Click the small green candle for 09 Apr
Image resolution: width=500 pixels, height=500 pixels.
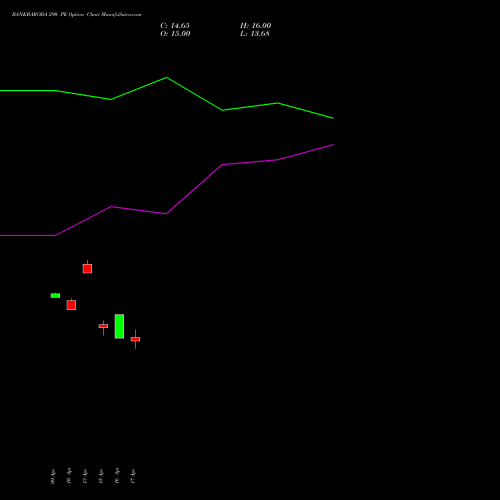pos(55,295)
